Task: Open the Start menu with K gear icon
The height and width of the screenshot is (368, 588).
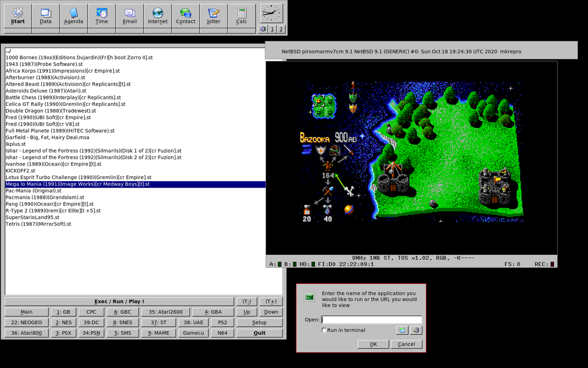Action: click(x=18, y=16)
